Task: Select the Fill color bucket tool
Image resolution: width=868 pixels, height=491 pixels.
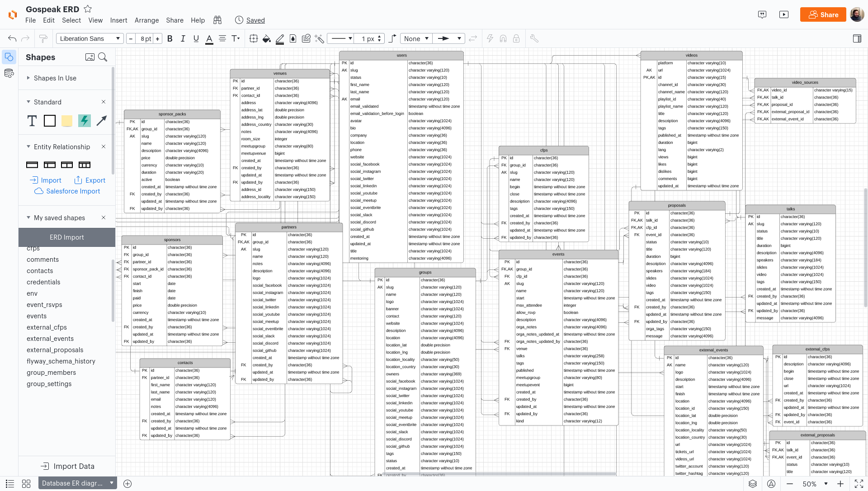Action: [x=266, y=38]
